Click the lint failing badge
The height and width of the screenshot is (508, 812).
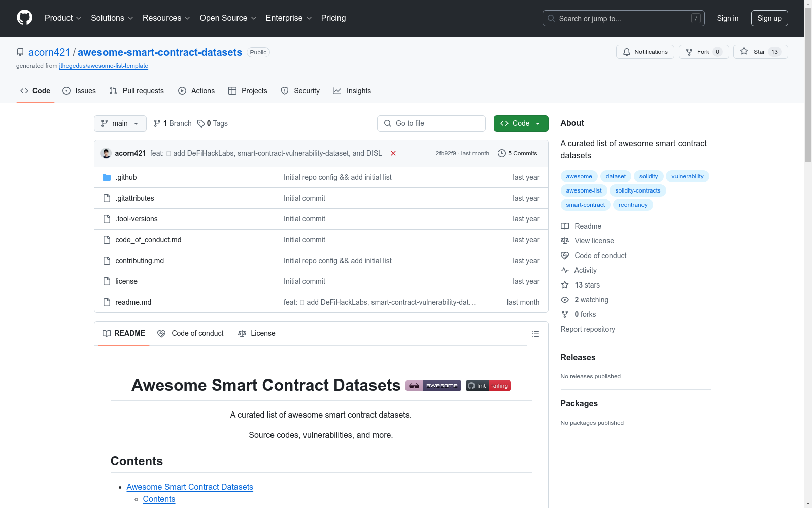point(488,386)
